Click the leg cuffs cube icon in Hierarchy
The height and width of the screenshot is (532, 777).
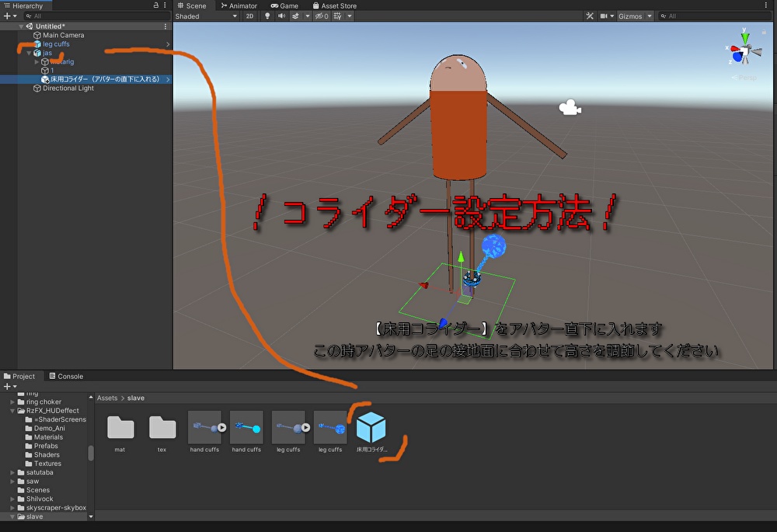38,44
